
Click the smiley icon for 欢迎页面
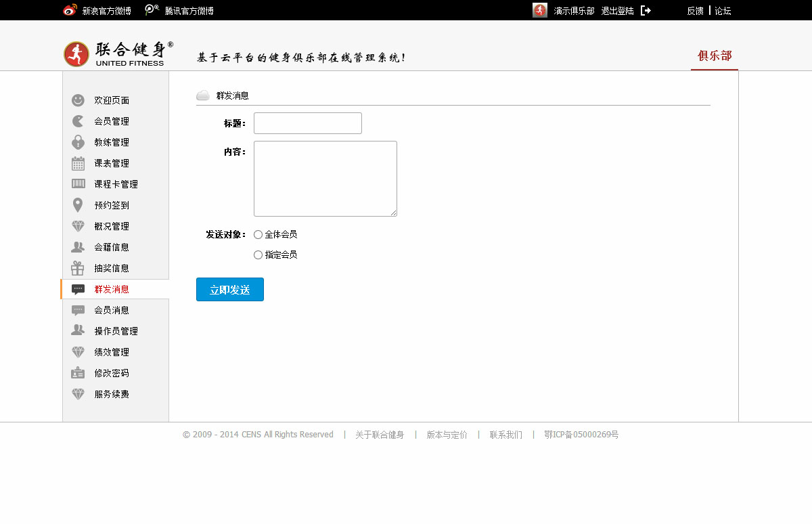click(x=78, y=100)
